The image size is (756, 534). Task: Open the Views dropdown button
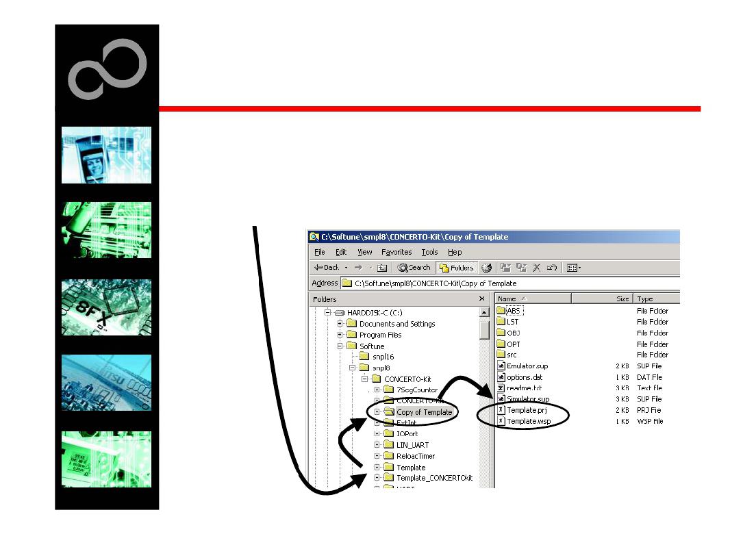click(574, 268)
